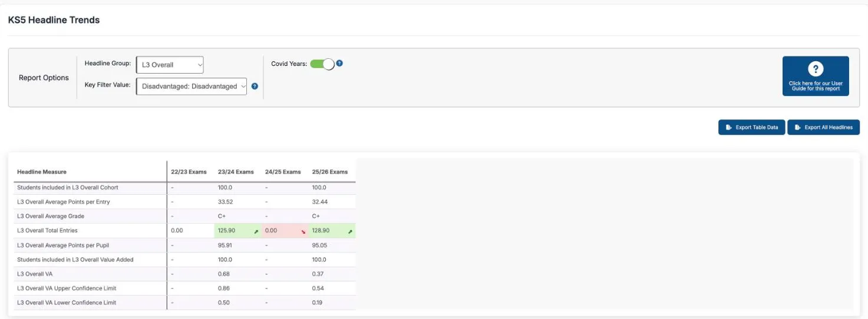868x319 pixels.
Task: Click the 22/23 Exams column header
Action: 189,172
